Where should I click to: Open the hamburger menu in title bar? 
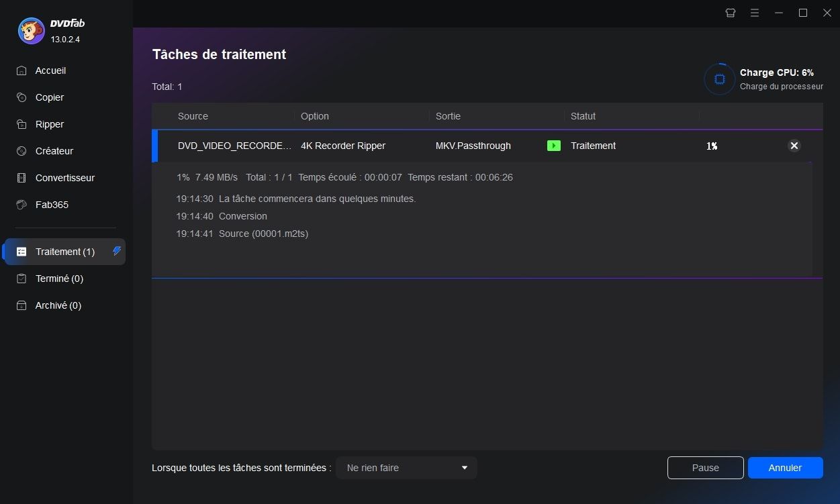755,13
